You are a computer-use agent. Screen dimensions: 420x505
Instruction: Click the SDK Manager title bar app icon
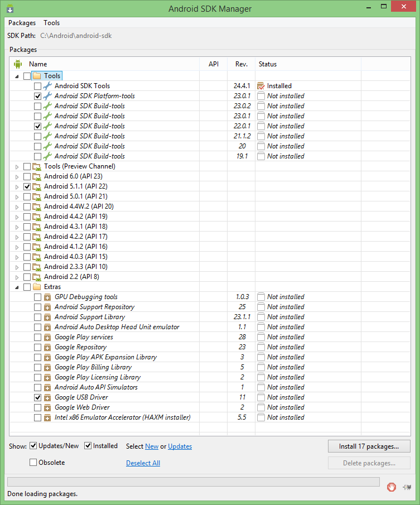point(10,9)
